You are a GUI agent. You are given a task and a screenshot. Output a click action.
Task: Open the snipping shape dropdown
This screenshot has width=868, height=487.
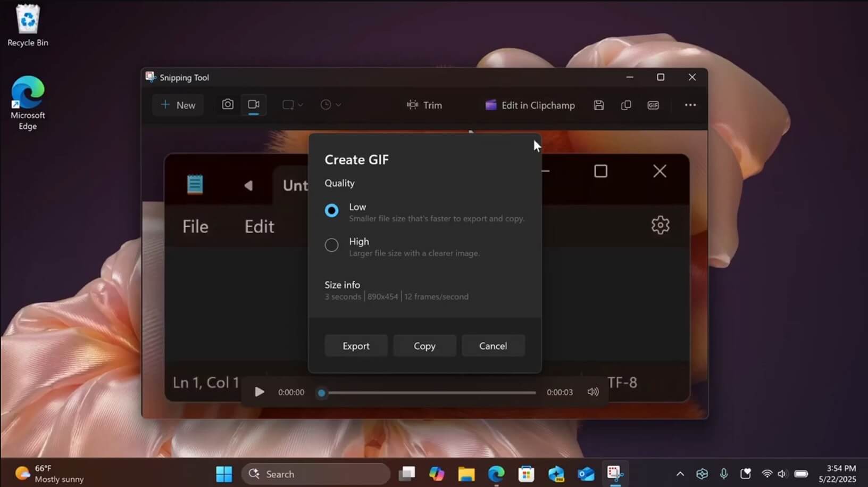point(291,105)
